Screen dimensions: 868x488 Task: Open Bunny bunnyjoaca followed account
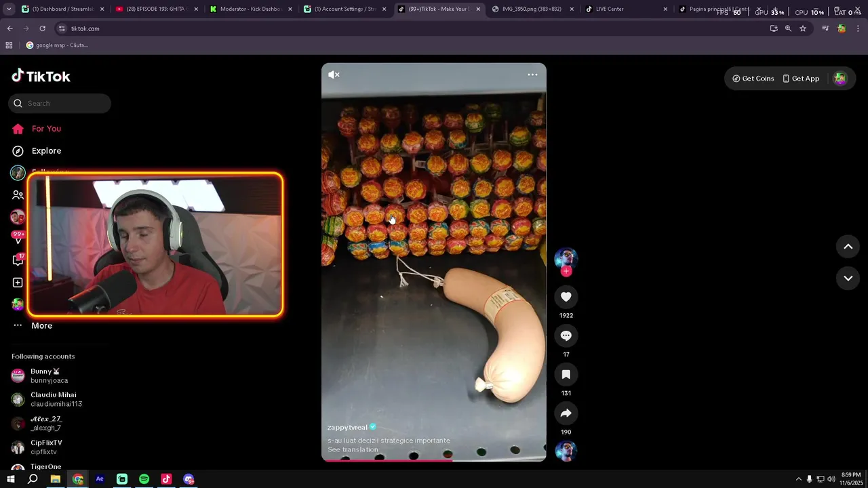[x=49, y=375]
